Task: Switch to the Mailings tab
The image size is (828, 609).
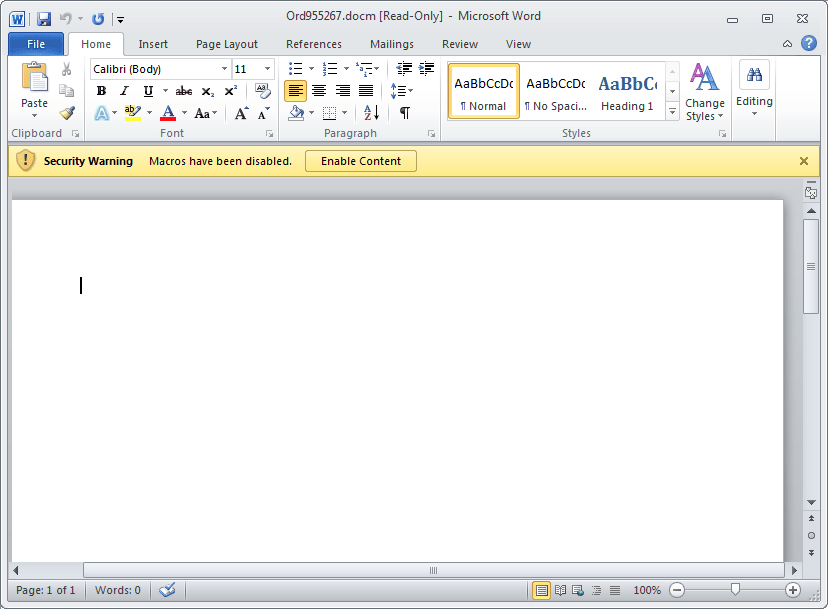Action: (x=392, y=44)
